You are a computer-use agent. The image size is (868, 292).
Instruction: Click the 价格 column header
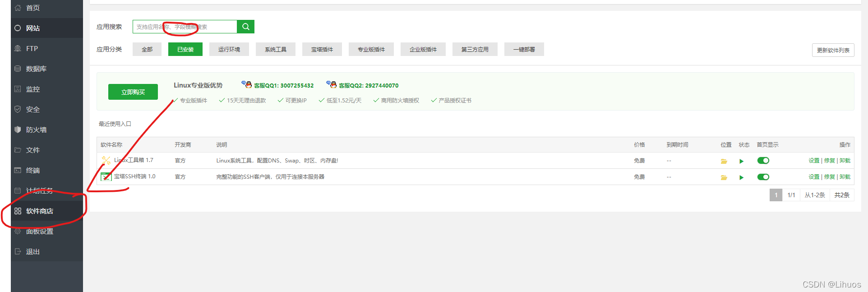coord(639,145)
